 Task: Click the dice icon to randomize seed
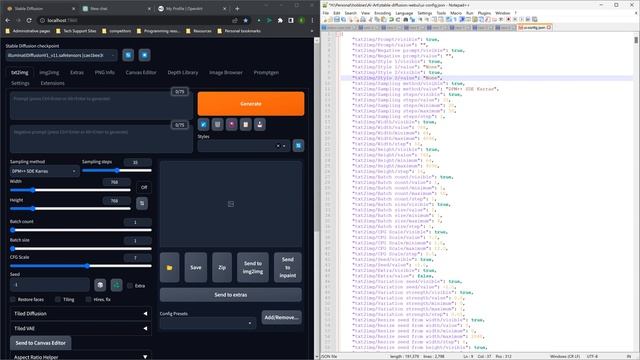coord(100,285)
